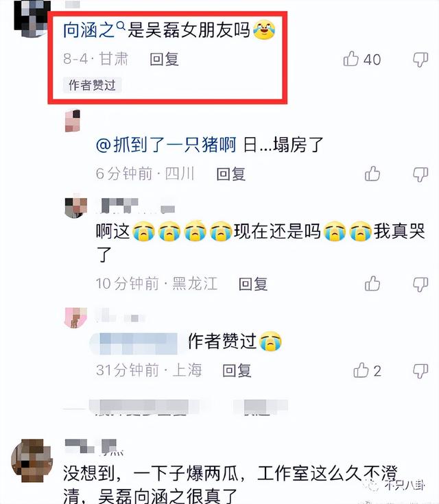439x504 pixels.
Task: Dislike the top comment from 甘肃
Action: point(420,60)
